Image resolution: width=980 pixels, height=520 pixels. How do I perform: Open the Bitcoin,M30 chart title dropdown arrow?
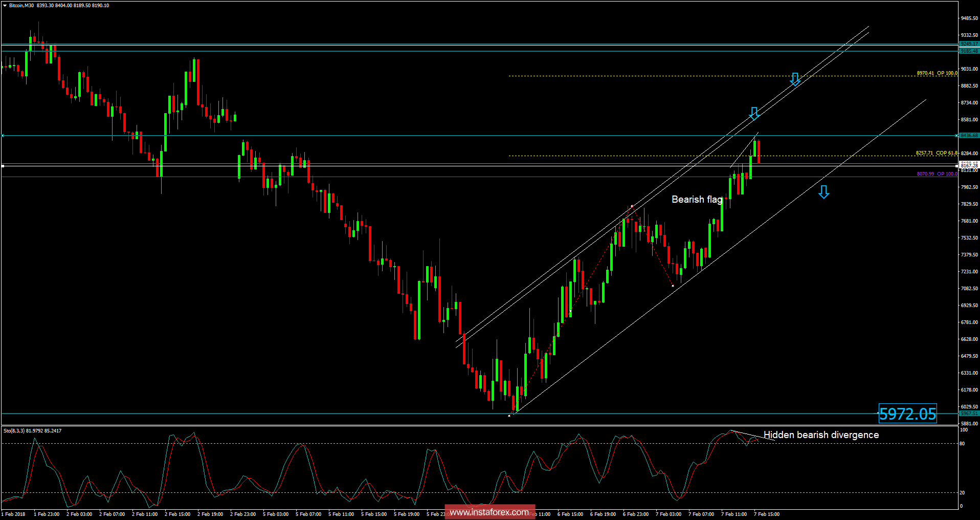[x=5, y=6]
